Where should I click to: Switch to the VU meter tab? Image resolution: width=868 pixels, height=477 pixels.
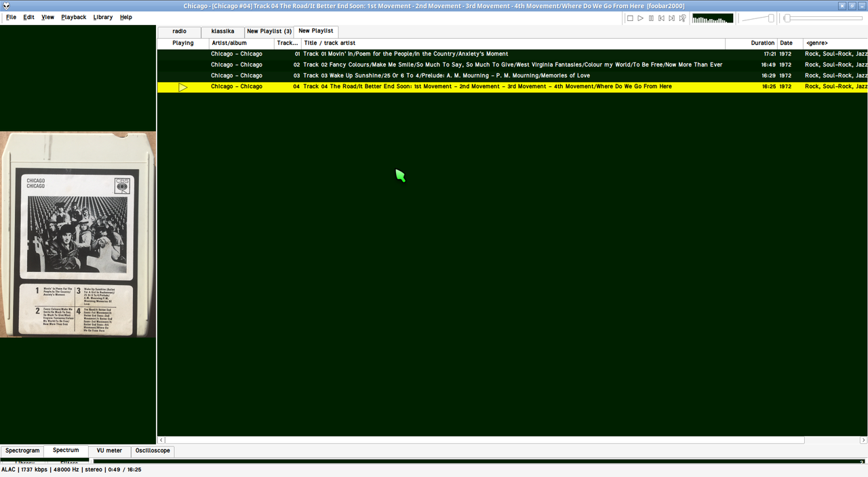pos(109,451)
